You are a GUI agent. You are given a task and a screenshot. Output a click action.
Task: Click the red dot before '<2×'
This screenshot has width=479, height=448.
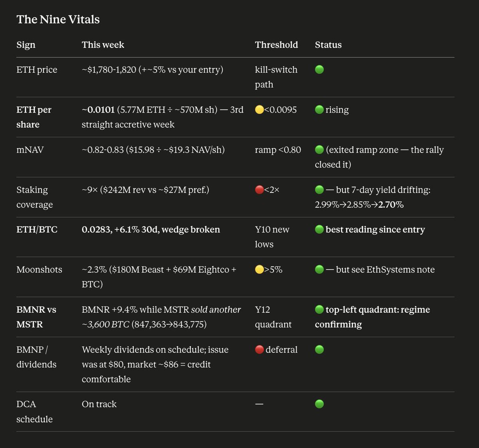[x=259, y=190]
